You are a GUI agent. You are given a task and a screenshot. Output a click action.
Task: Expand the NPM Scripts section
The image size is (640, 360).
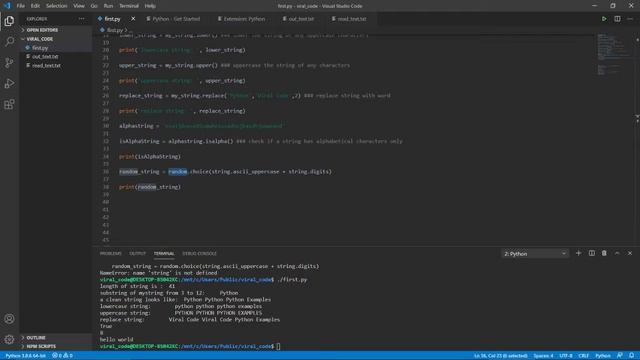41,346
